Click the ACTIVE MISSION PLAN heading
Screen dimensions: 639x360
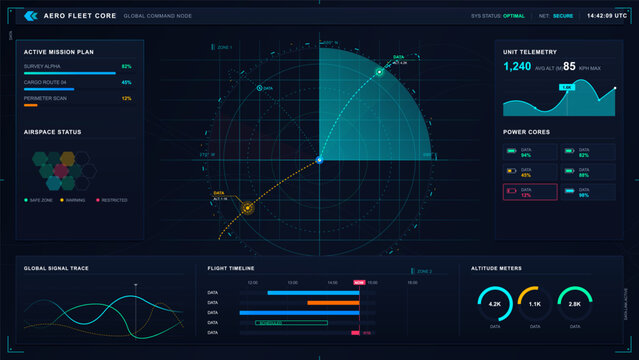tap(59, 52)
